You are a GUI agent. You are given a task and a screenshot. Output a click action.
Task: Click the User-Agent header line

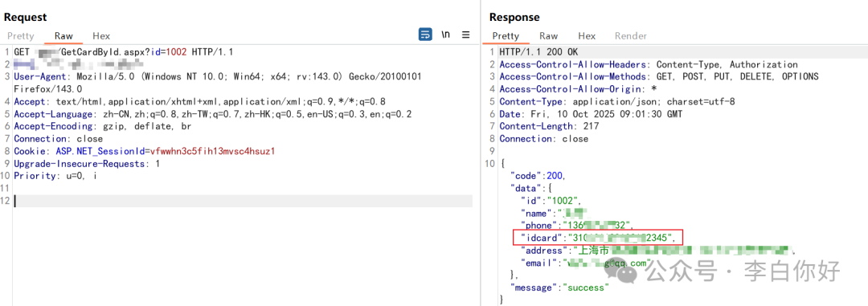point(217,83)
